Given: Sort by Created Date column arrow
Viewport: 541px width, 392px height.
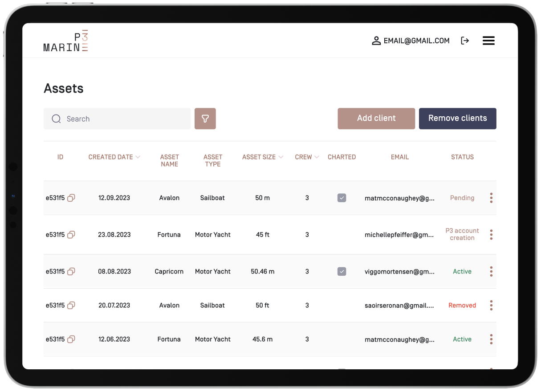Looking at the screenshot, I should (138, 157).
